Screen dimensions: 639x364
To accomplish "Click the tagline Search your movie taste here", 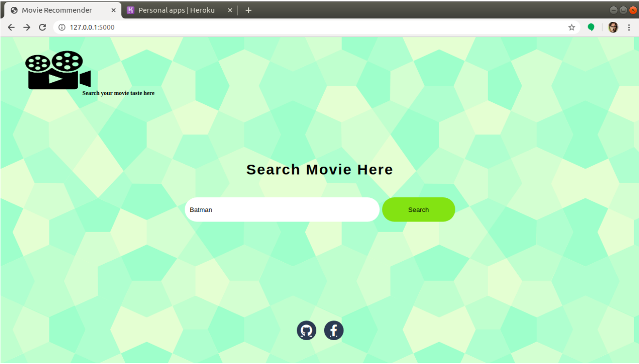I will (118, 93).
